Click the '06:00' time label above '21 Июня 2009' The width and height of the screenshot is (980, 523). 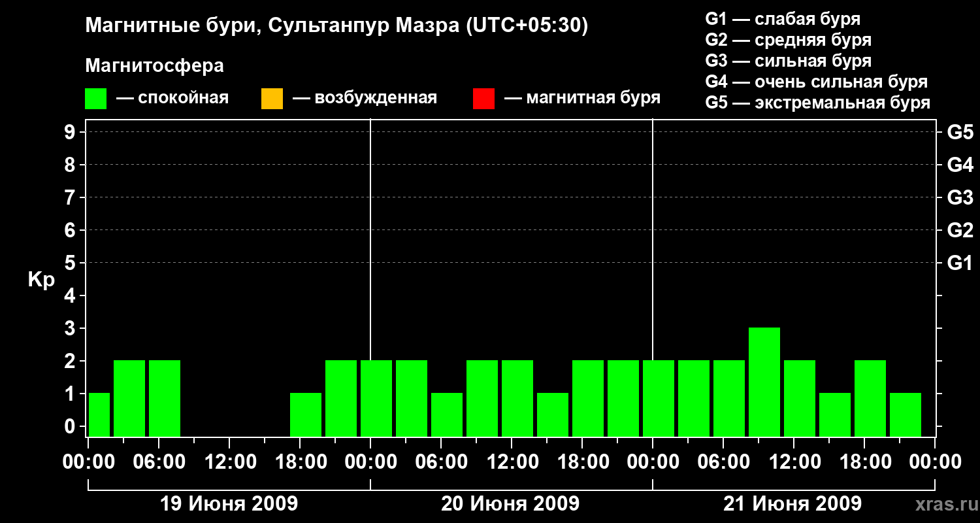coord(724,462)
